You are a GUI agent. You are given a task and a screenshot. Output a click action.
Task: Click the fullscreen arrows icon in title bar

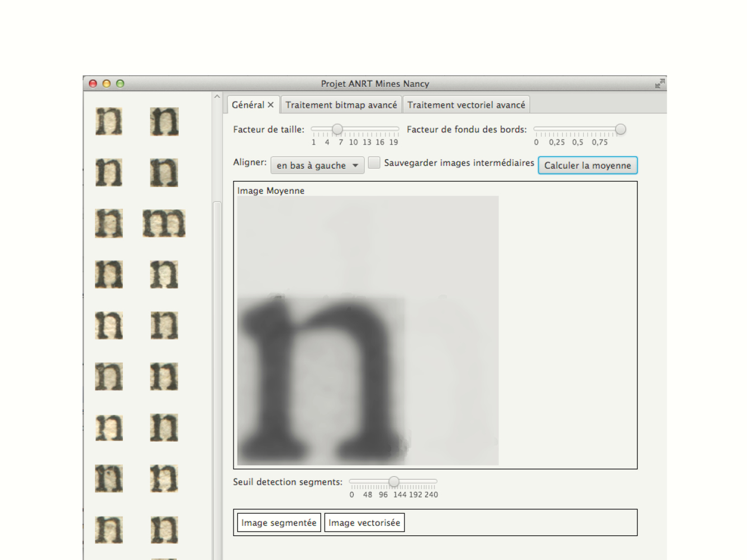tap(660, 83)
